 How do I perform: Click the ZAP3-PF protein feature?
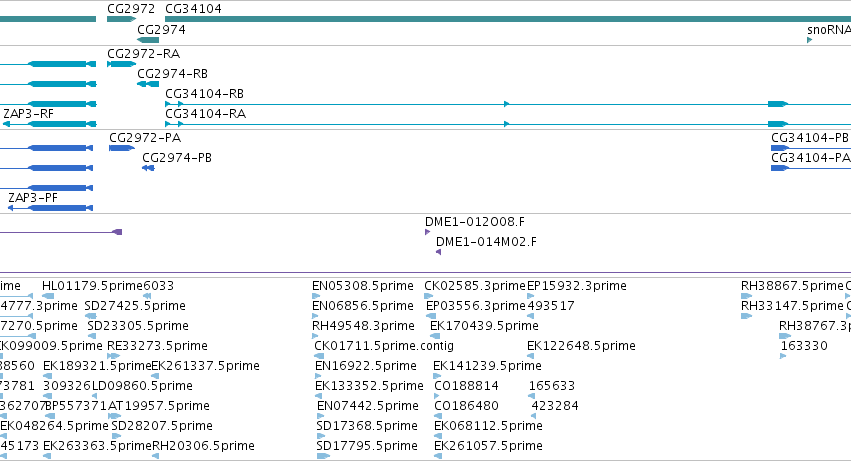(x=50, y=208)
